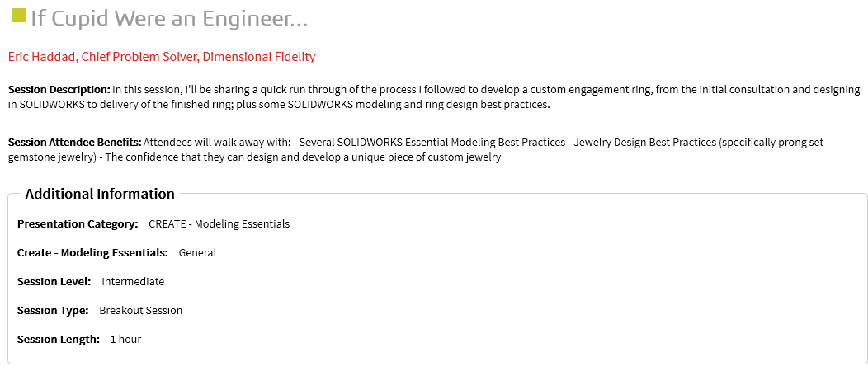Click the "Session Length:" label

[59, 340]
